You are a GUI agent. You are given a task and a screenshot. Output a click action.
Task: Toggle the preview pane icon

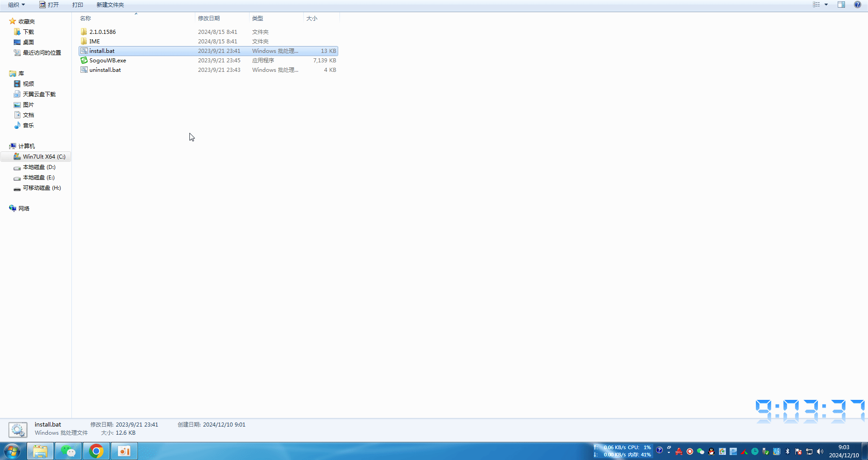tap(841, 5)
